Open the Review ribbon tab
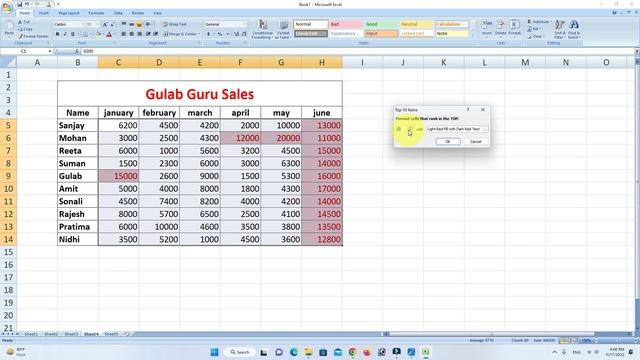The image size is (640, 360). [138, 13]
